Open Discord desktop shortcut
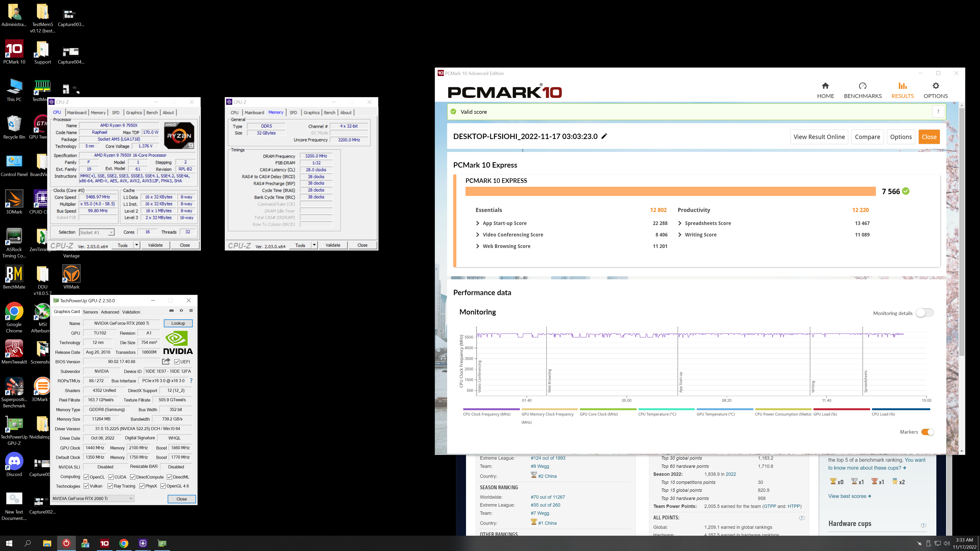The height and width of the screenshot is (551, 980). point(14,465)
